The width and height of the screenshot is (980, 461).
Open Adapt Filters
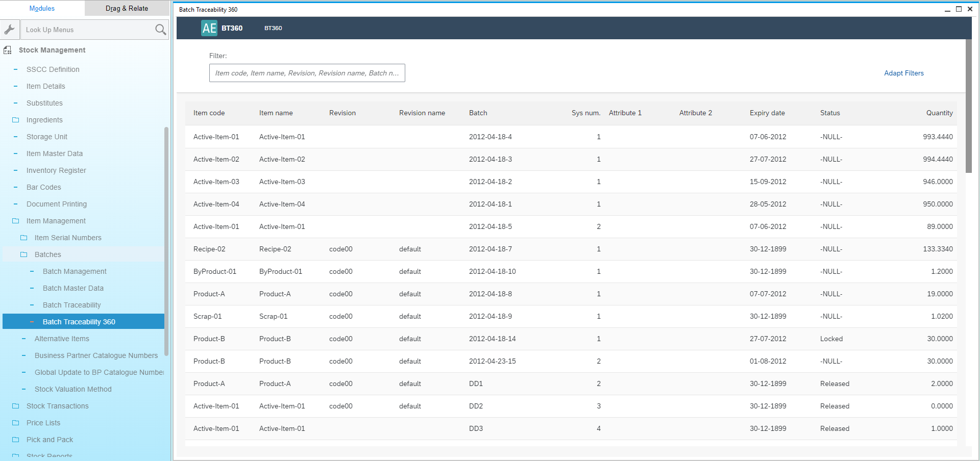click(x=903, y=73)
